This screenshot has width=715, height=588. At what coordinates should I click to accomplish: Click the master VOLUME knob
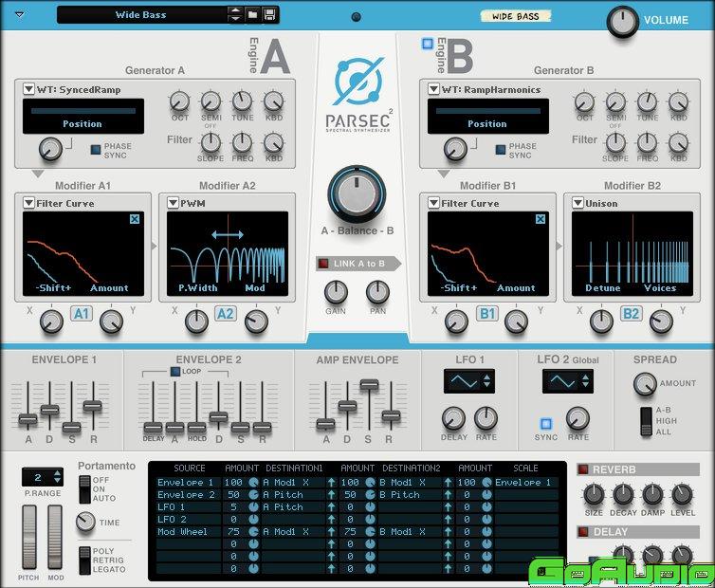[622, 22]
